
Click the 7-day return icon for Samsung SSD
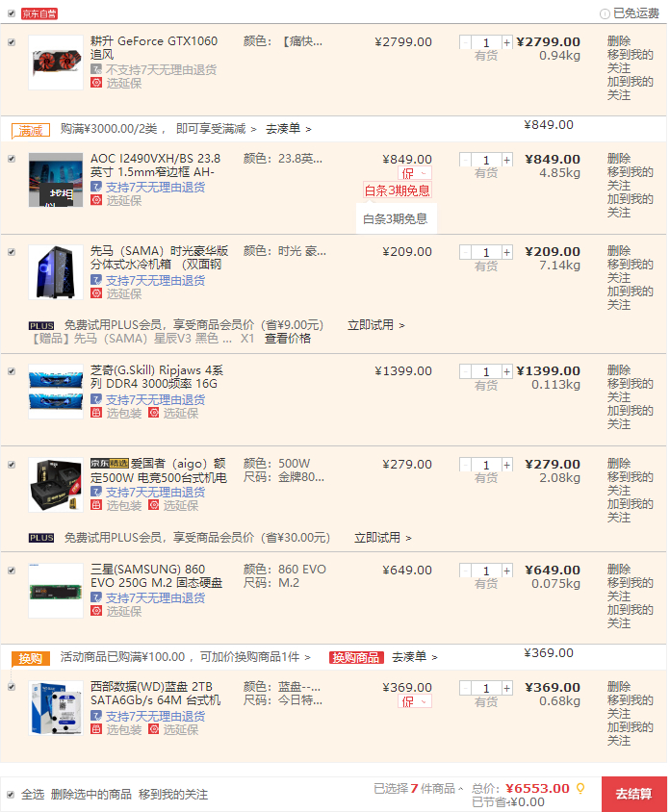96,597
